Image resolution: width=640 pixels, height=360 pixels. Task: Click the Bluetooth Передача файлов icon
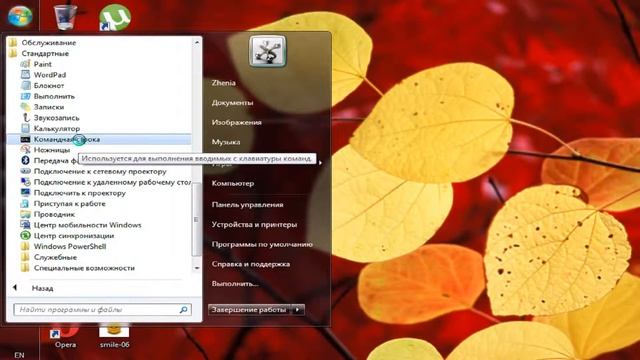(x=25, y=160)
